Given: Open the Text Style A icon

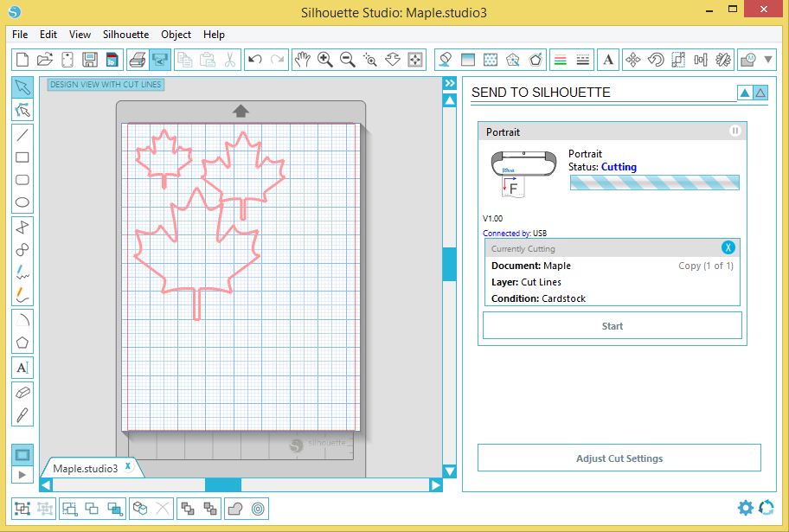Looking at the screenshot, I should coord(608,60).
